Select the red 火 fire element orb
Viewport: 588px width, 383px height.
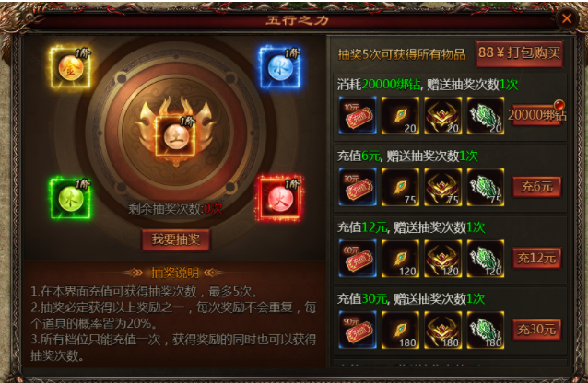point(280,198)
